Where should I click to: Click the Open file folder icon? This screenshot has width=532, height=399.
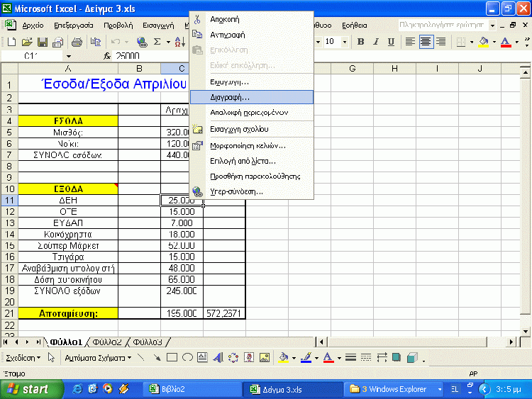tap(27, 42)
